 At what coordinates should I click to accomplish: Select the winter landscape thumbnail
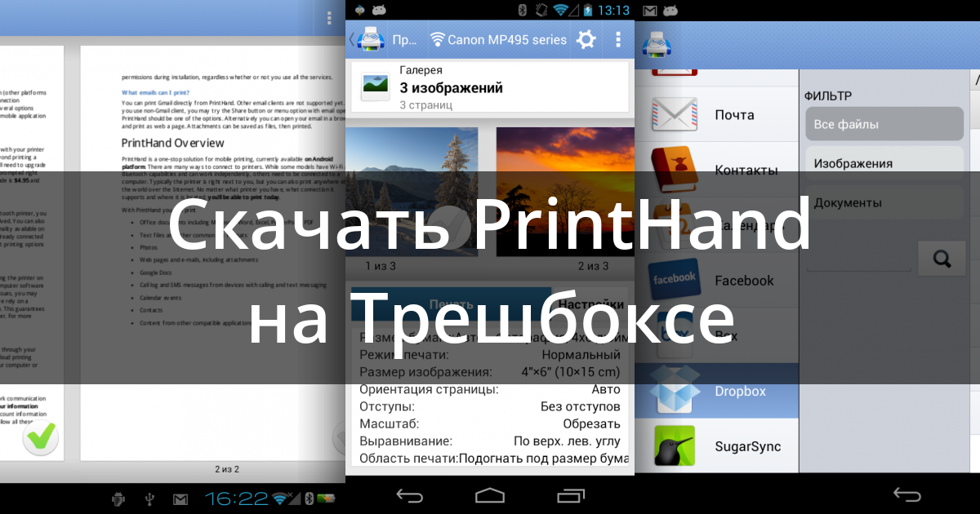[411, 192]
